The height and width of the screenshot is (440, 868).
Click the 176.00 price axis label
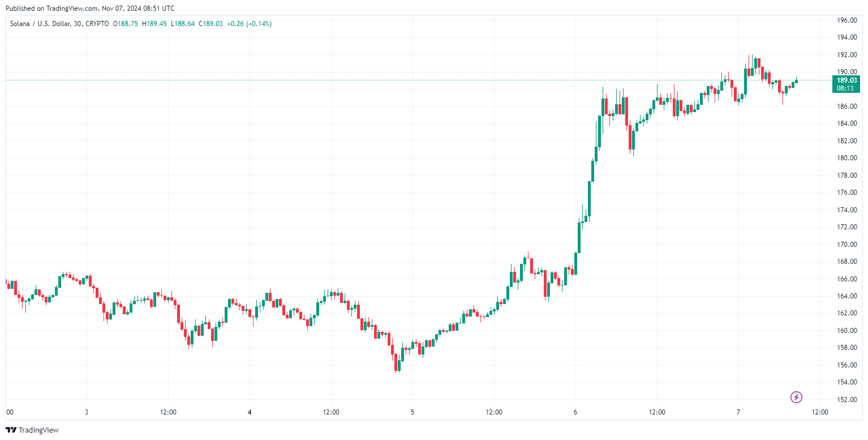coord(846,193)
